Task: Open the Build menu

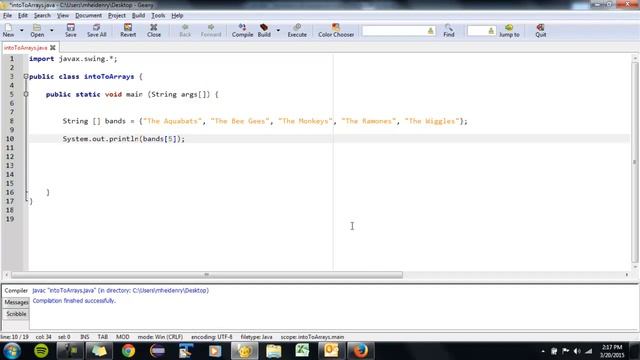Action: click(x=138, y=16)
